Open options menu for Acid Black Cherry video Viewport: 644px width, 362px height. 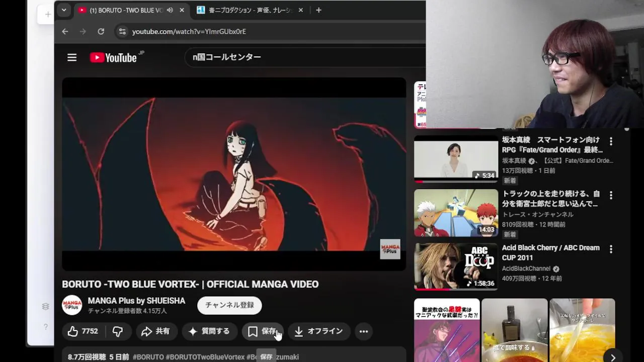(611, 249)
